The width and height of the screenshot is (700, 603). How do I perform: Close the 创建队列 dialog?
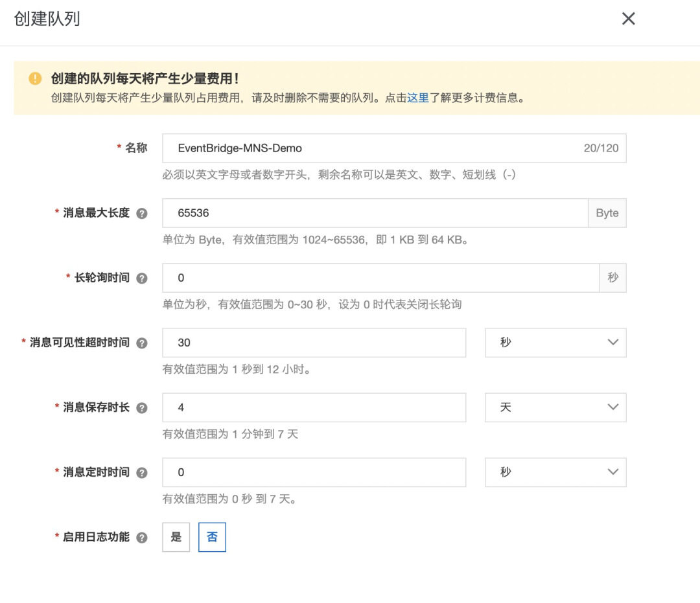tap(628, 19)
